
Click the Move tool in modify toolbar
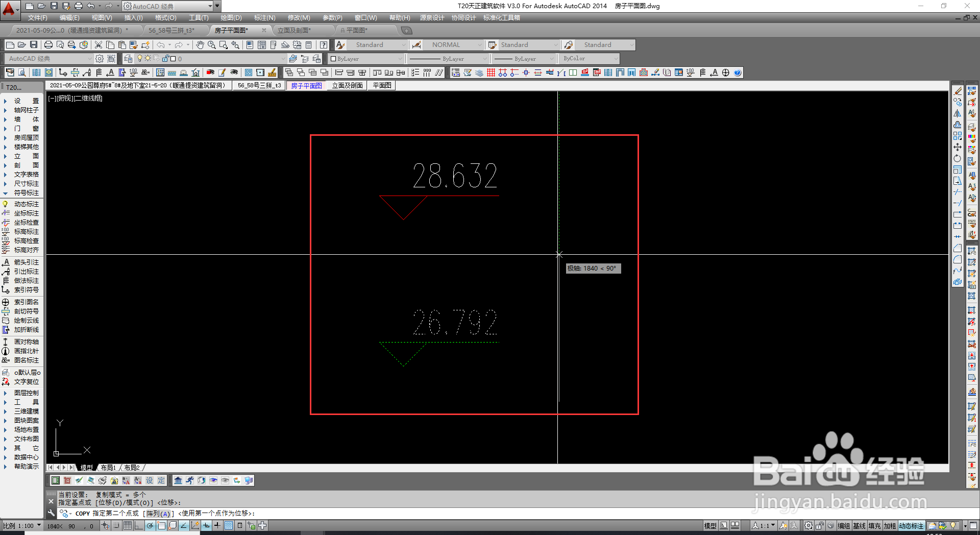(x=958, y=147)
